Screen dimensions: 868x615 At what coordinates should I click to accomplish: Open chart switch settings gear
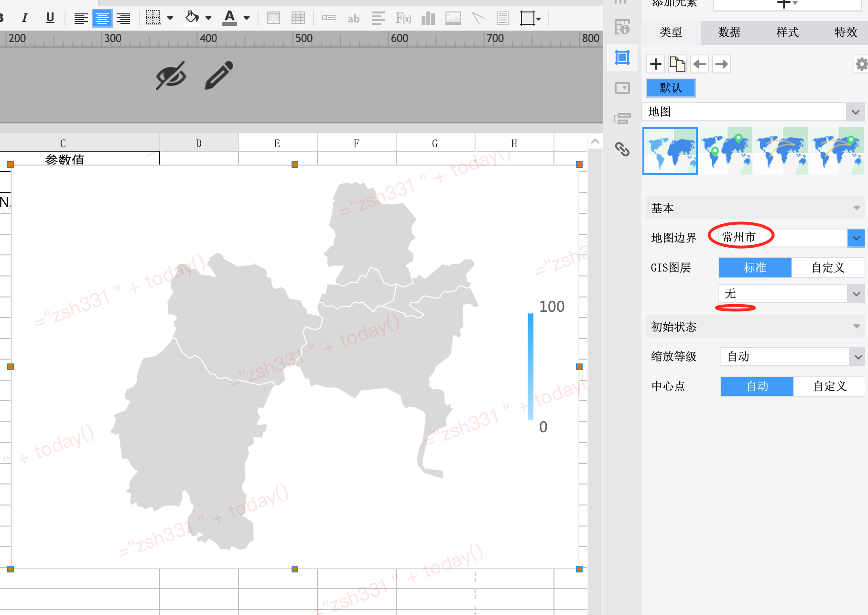[x=861, y=64]
